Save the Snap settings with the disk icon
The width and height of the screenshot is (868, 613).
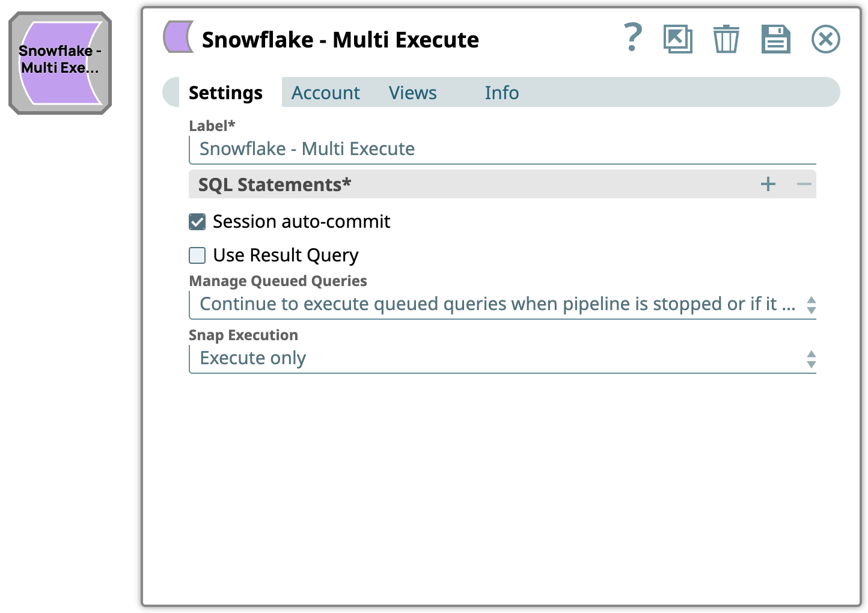pos(775,38)
